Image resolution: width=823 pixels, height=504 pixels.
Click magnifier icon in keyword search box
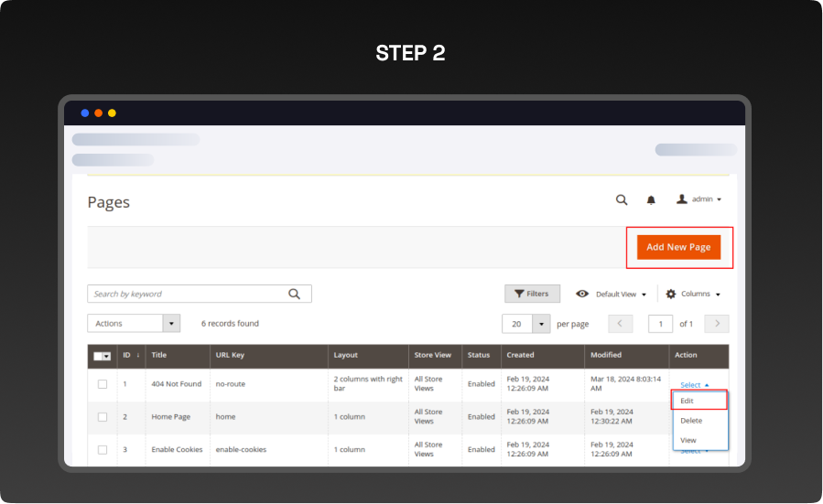coord(294,294)
